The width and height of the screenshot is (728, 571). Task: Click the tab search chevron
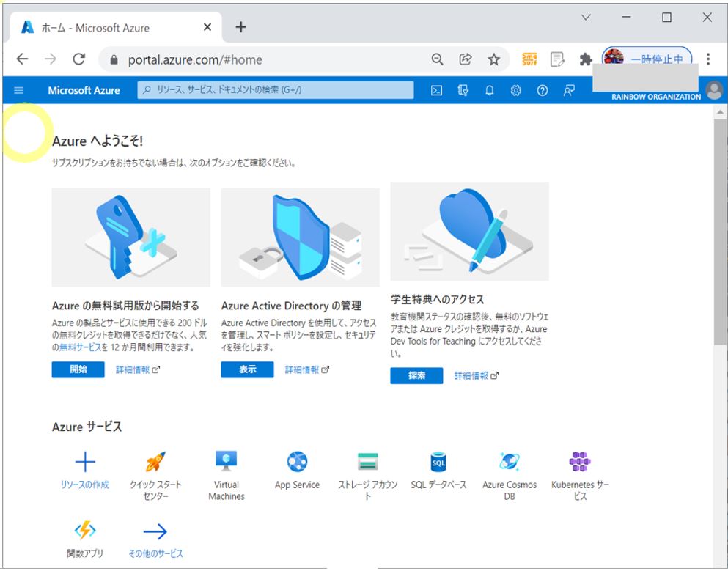586,18
